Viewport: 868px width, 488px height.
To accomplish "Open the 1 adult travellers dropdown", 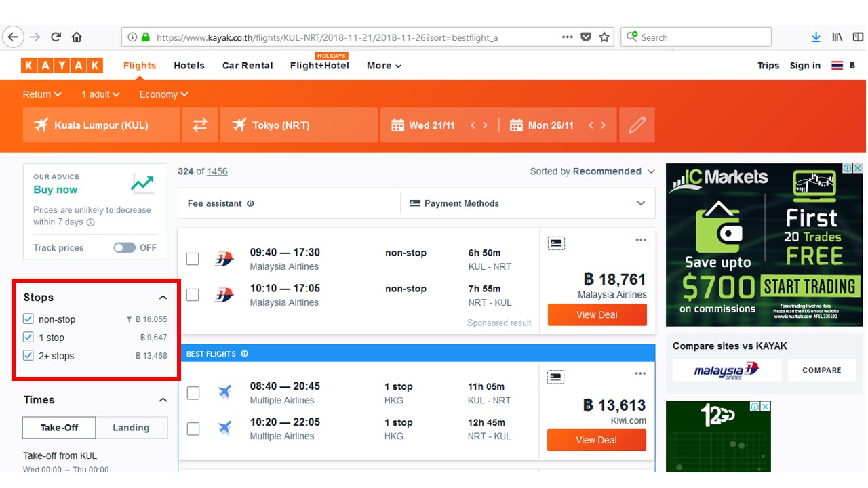I will [x=101, y=94].
